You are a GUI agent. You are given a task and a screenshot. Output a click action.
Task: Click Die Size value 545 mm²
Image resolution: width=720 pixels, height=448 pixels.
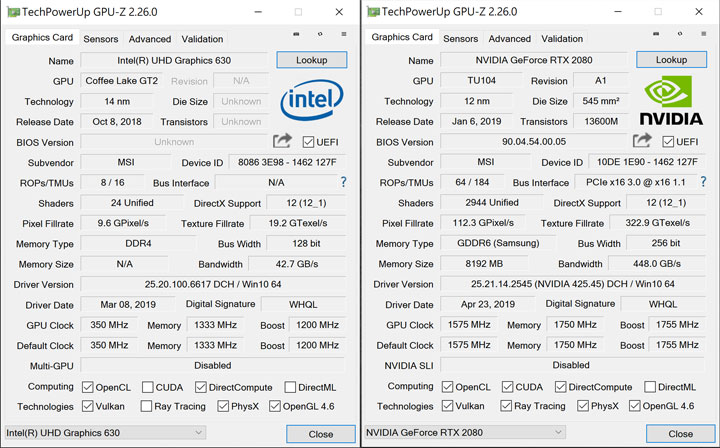pos(601,101)
